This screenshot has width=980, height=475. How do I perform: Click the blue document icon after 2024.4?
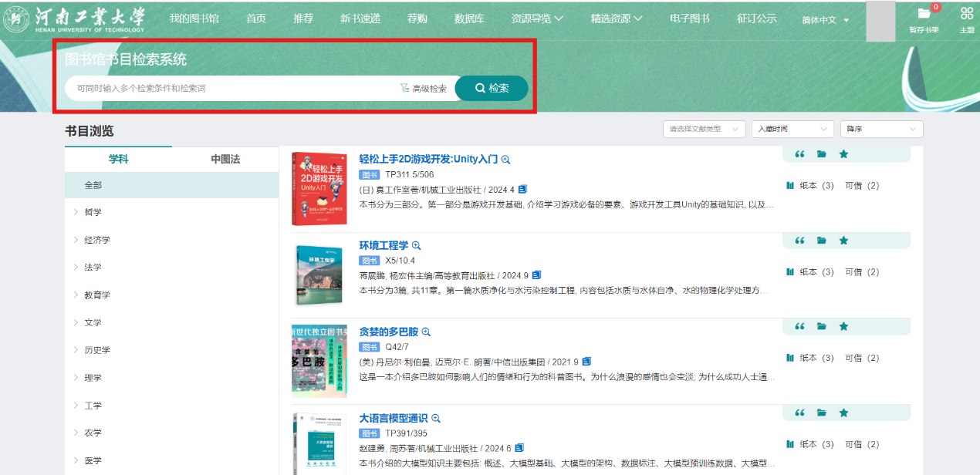pos(523,189)
